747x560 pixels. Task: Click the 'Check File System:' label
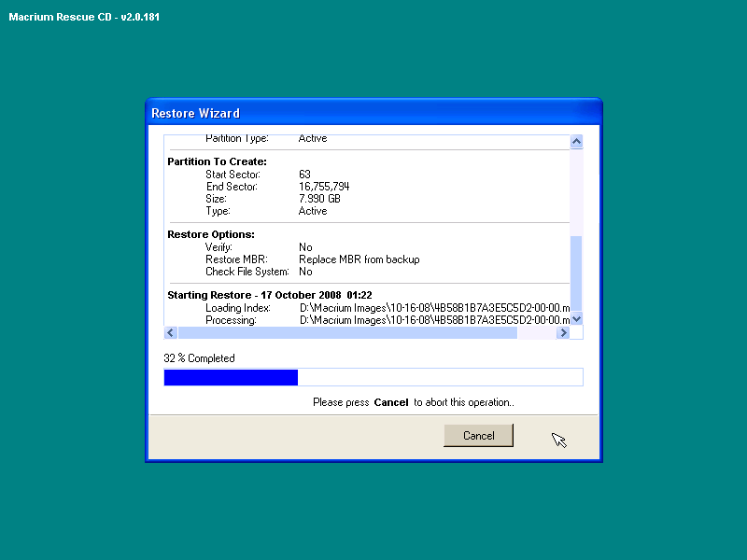(x=247, y=272)
